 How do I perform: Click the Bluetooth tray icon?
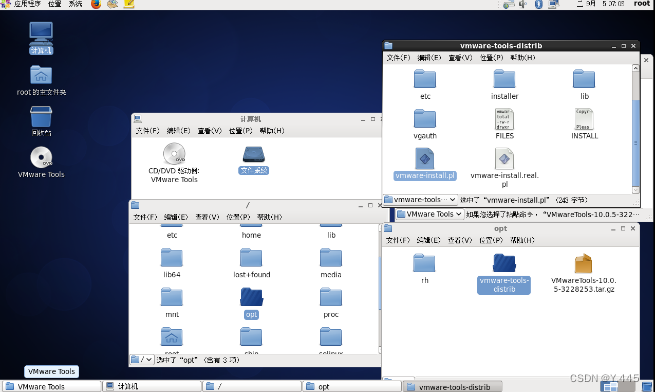click(538, 4)
